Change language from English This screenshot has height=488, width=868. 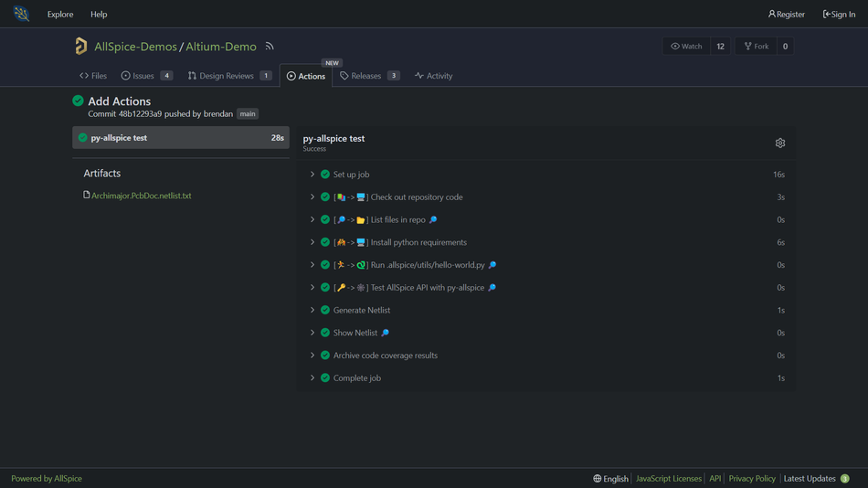click(610, 479)
